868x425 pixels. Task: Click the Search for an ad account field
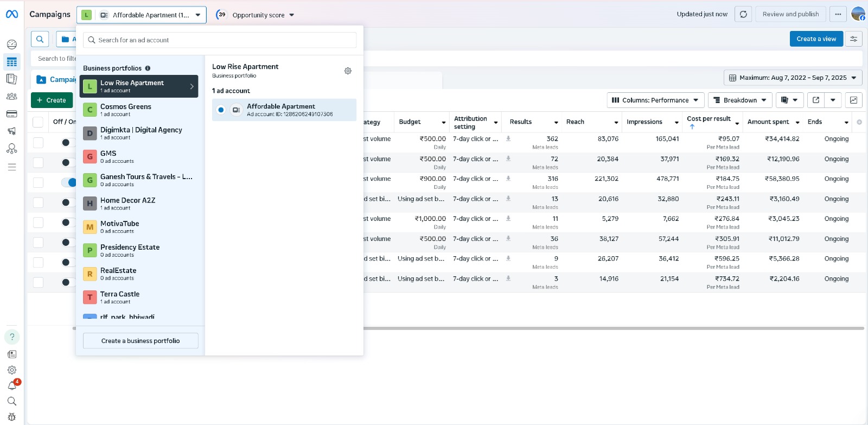[x=220, y=40]
